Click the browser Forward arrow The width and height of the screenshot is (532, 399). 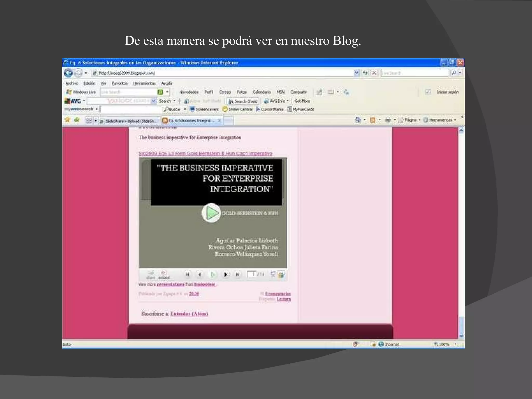click(78, 73)
